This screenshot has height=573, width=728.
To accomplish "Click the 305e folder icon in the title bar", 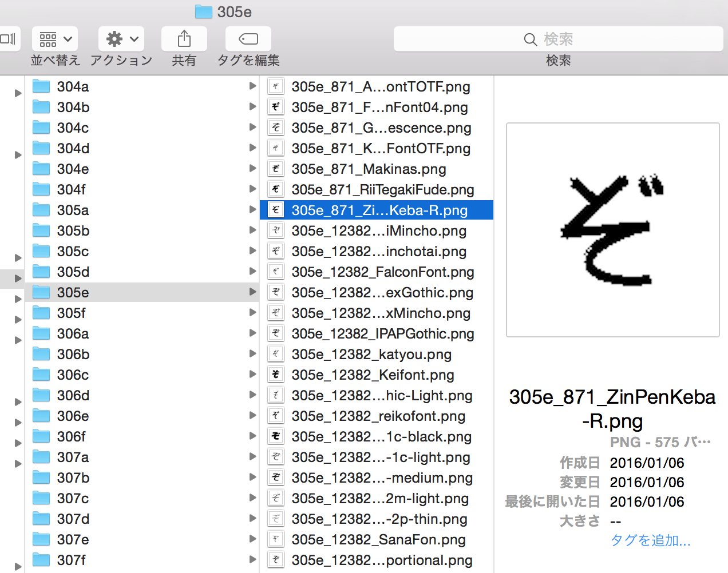I will [x=204, y=11].
